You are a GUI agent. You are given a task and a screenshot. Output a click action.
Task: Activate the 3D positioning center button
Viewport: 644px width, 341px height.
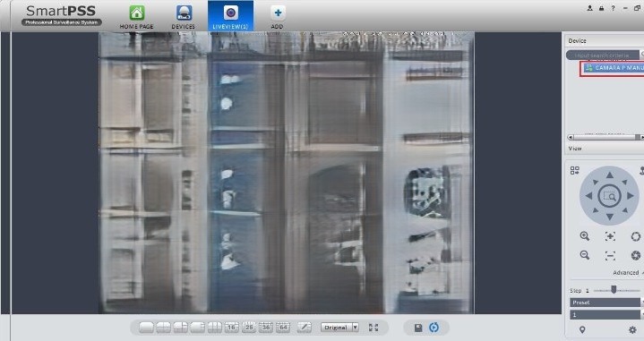(x=609, y=196)
